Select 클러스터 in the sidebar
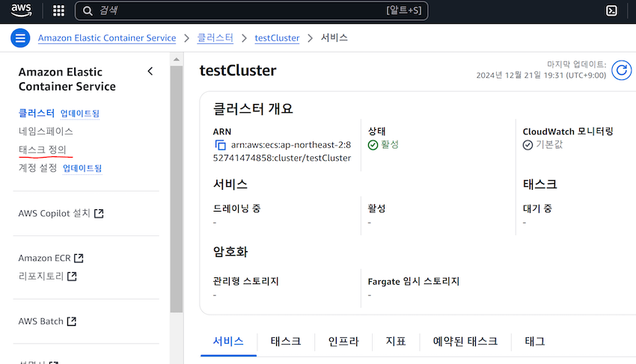This screenshot has height=364, width=636. (x=37, y=113)
